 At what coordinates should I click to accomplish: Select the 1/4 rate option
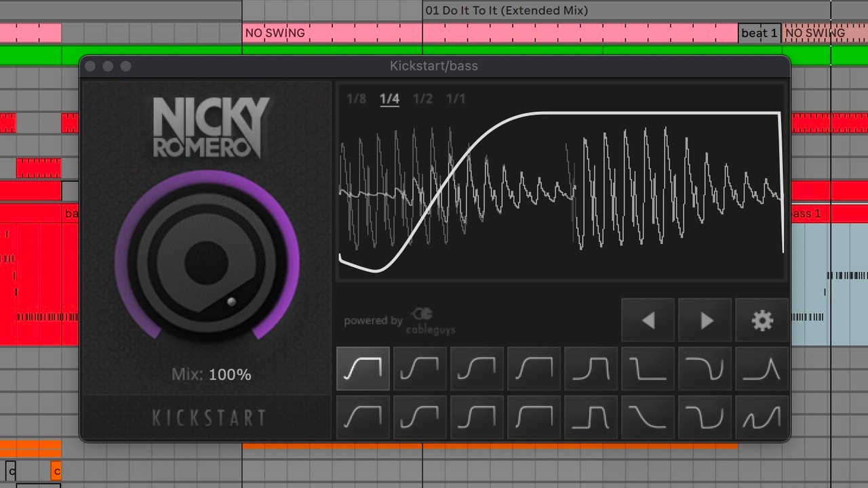[x=389, y=99]
